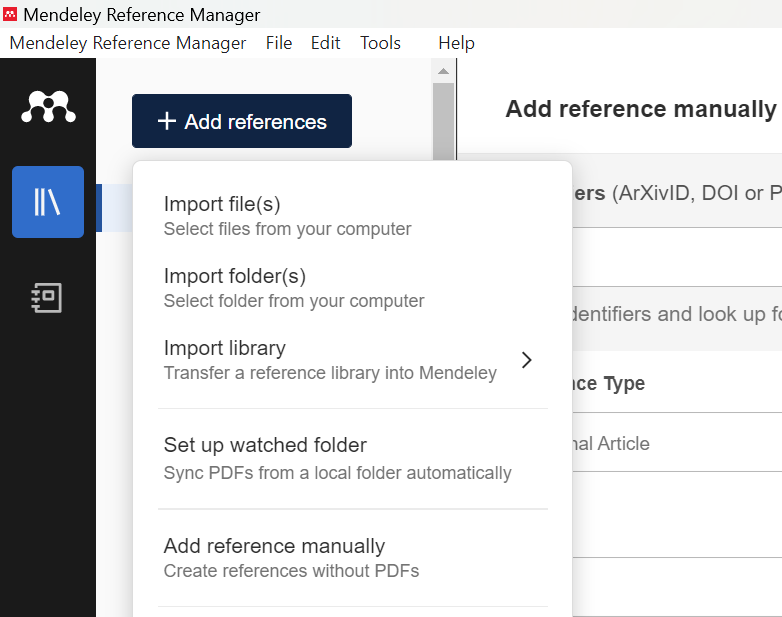782x617 pixels.
Task: Open the Library view from the sidebar
Action: (x=48, y=202)
